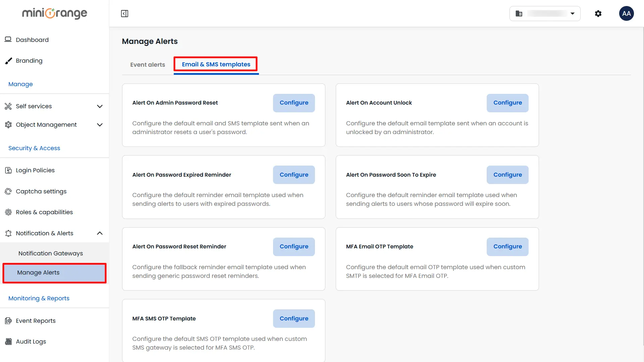
Task: Configure the MFA Email OTP Template
Action: 507,247
